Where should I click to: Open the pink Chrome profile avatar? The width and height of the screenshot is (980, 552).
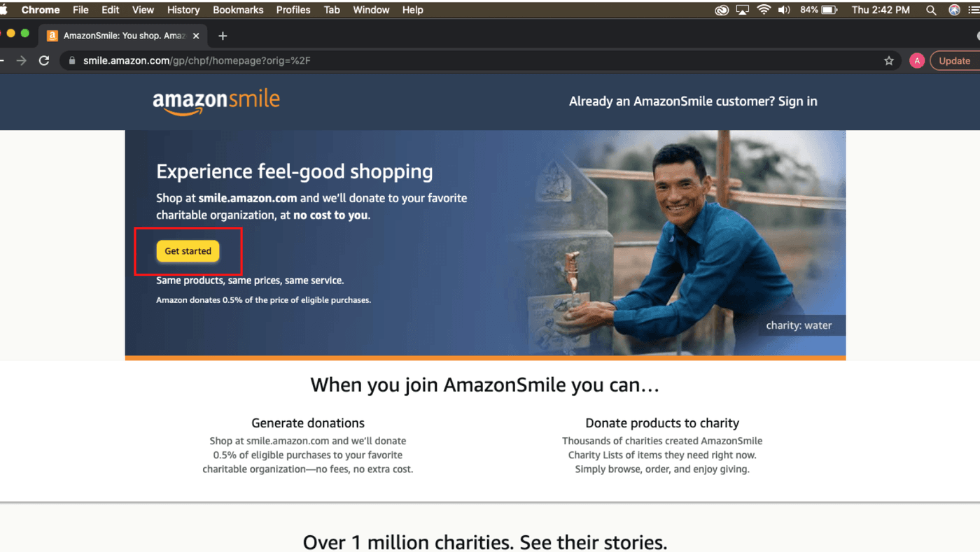(x=916, y=61)
